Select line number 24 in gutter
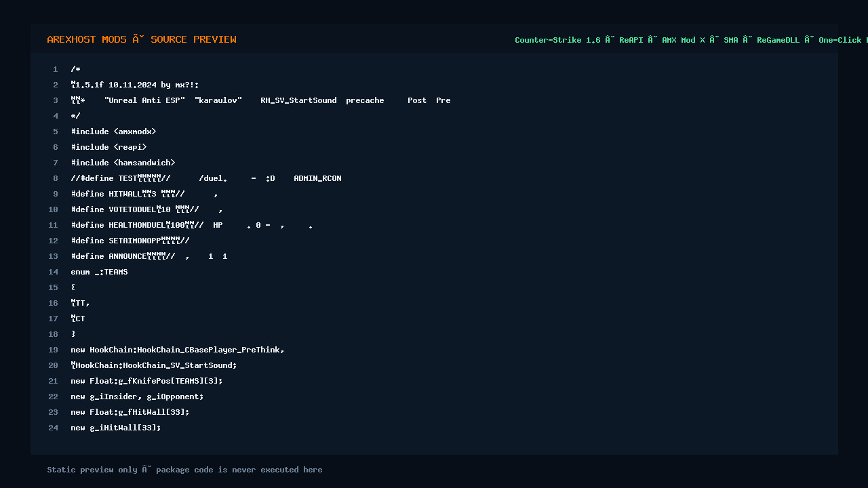The image size is (868, 488). (x=54, y=428)
